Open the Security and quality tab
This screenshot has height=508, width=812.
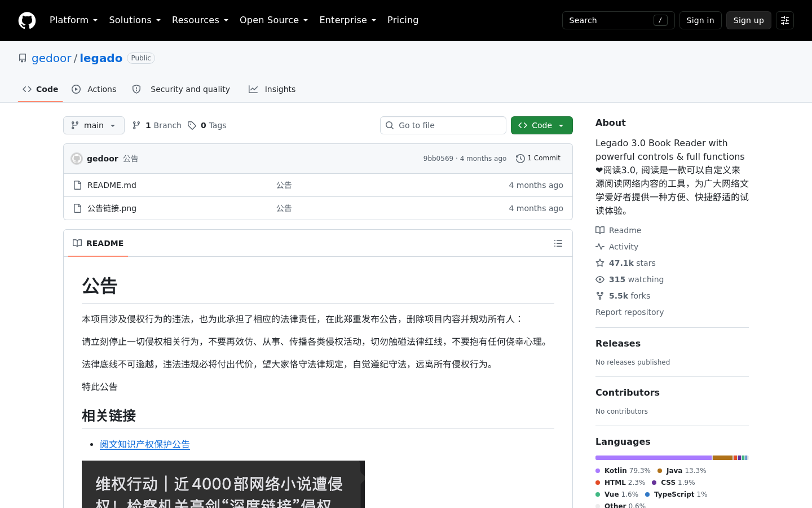[181, 89]
